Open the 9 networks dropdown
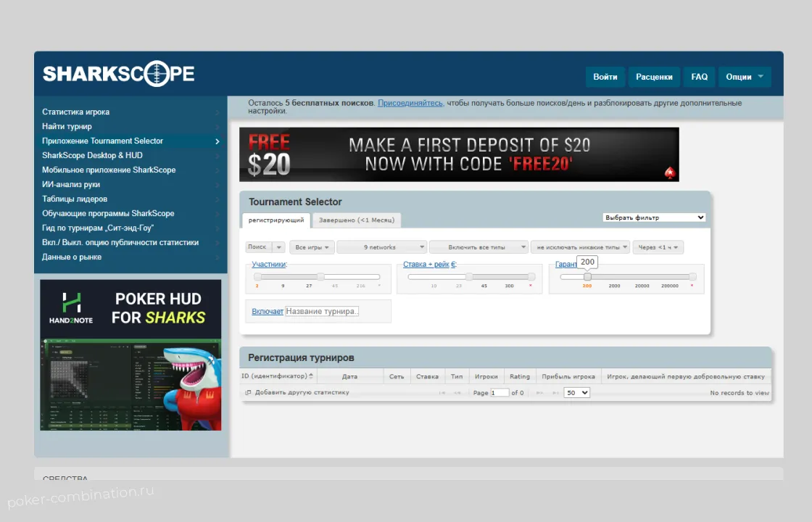The width and height of the screenshot is (812, 522). click(x=382, y=247)
